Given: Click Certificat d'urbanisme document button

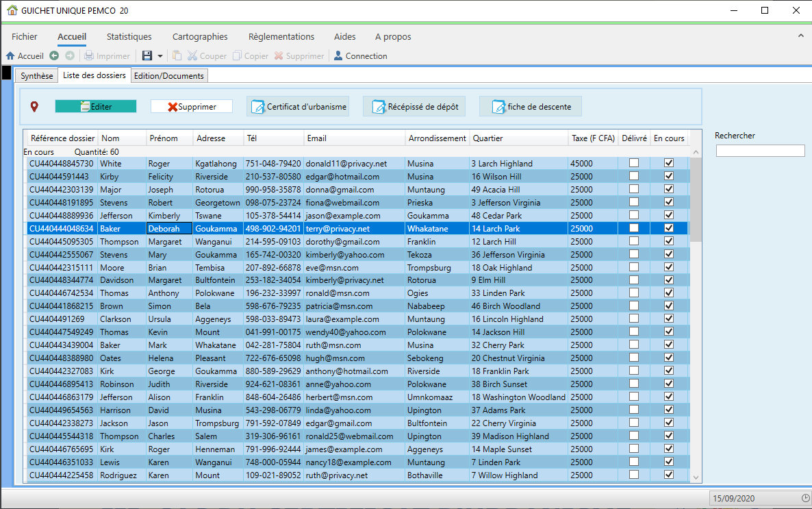Looking at the screenshot, I should 299,107.
